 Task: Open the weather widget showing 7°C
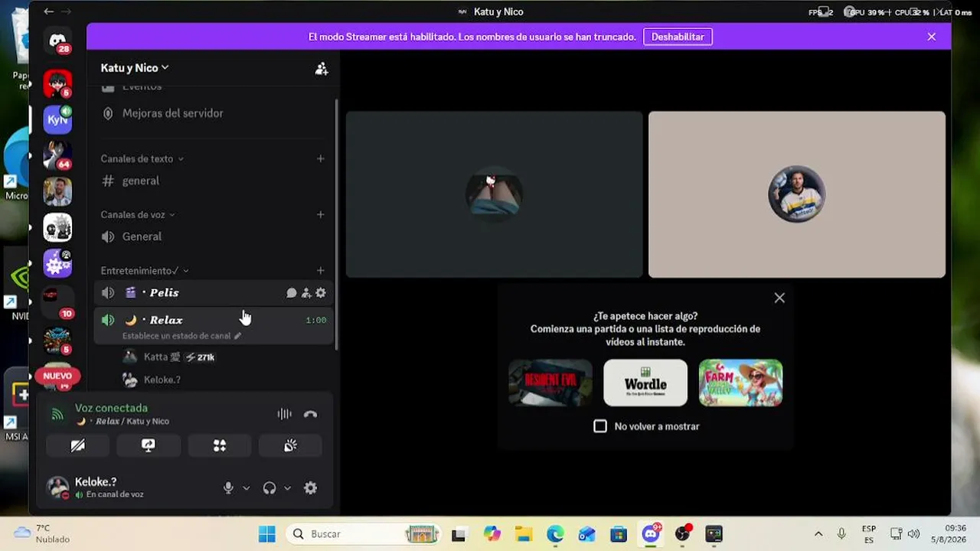pyautogui.click(x=43, y=533)
